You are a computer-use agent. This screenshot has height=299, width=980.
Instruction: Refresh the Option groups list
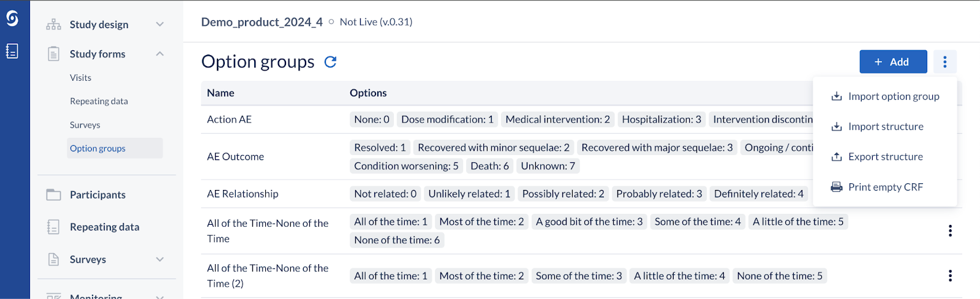tap(330, 62)
